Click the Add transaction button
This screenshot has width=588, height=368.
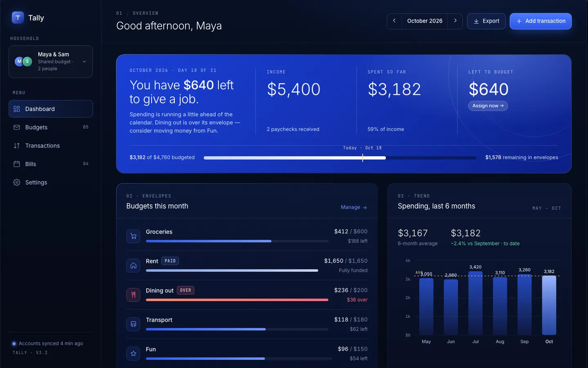coord(541,21)
